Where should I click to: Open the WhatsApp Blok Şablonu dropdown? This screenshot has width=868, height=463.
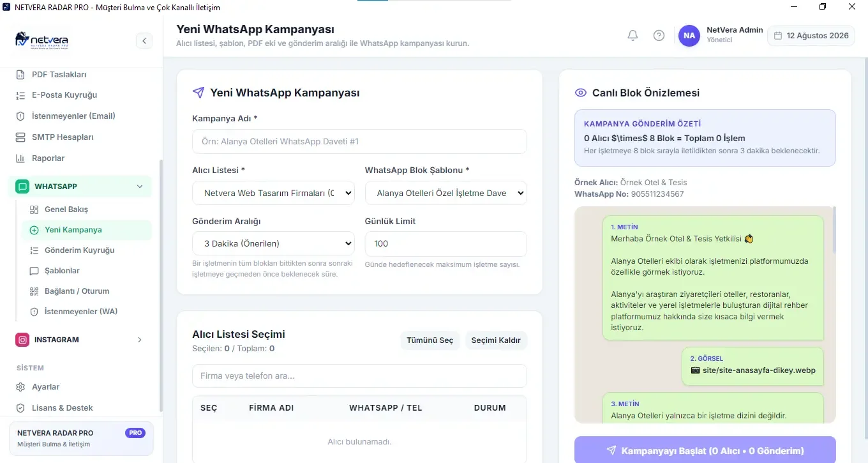coord(446,193)
